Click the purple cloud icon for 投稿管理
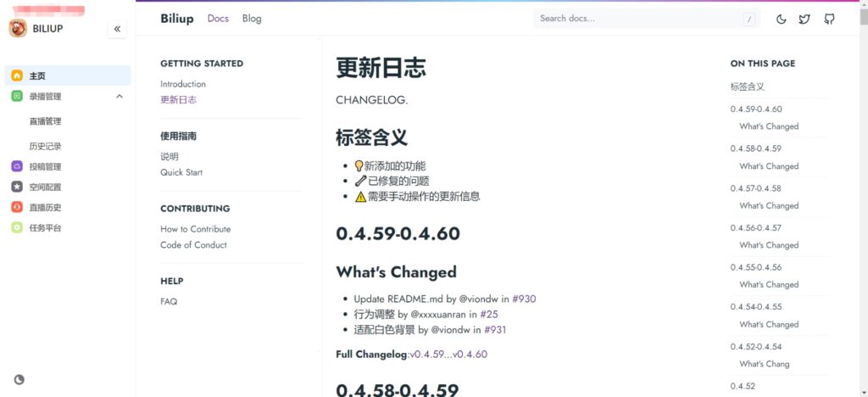Screen dimensions: 868x397 [x=17, y=166]
